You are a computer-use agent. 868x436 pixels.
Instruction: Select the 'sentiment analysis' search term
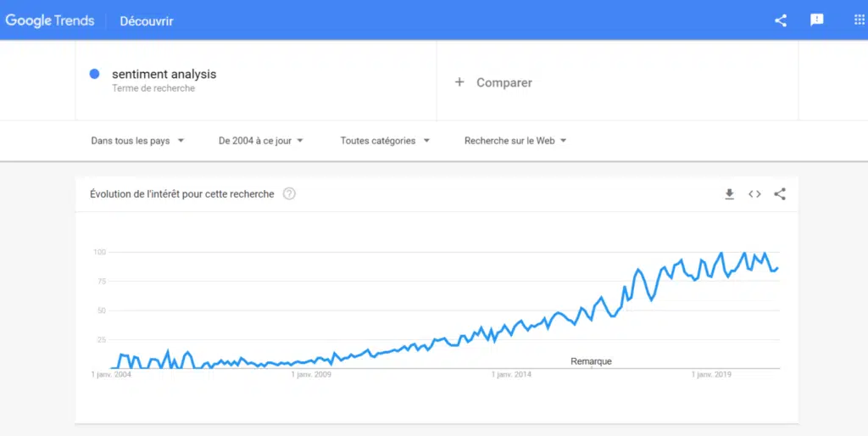click(164, 75)
